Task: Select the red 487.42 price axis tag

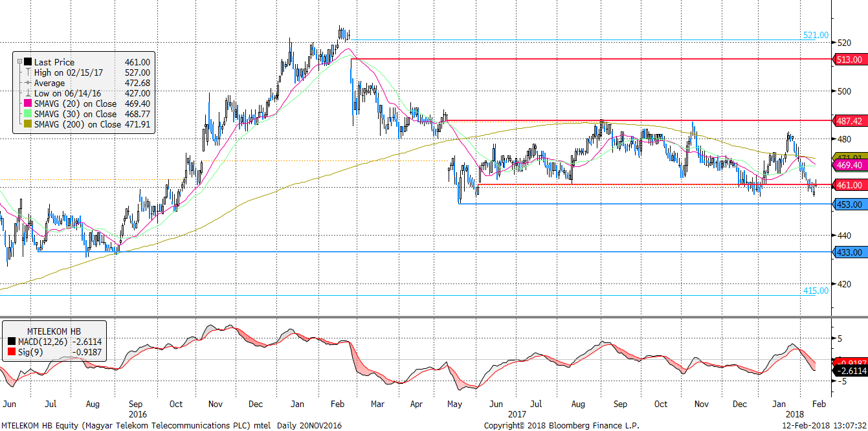Action: click(849, 121)
